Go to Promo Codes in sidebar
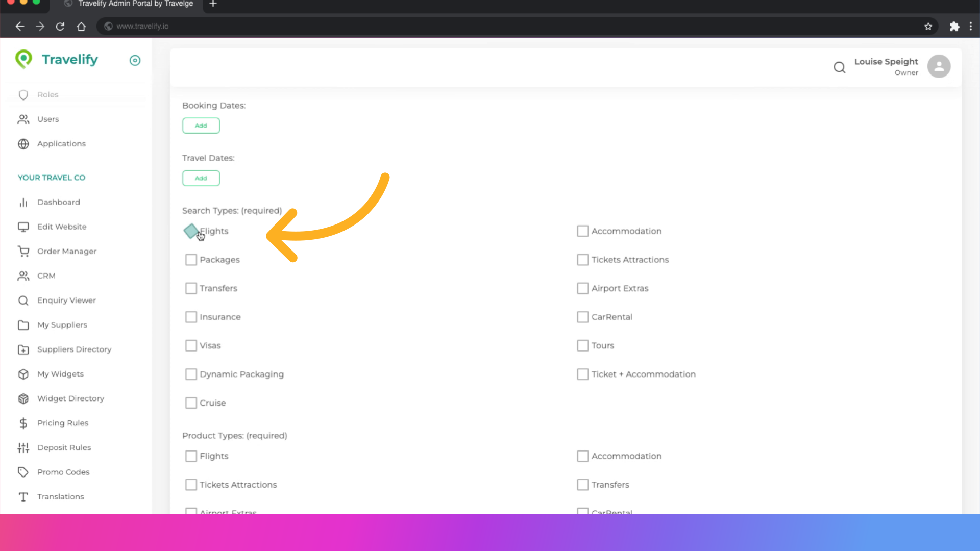 tap(63, 472)
